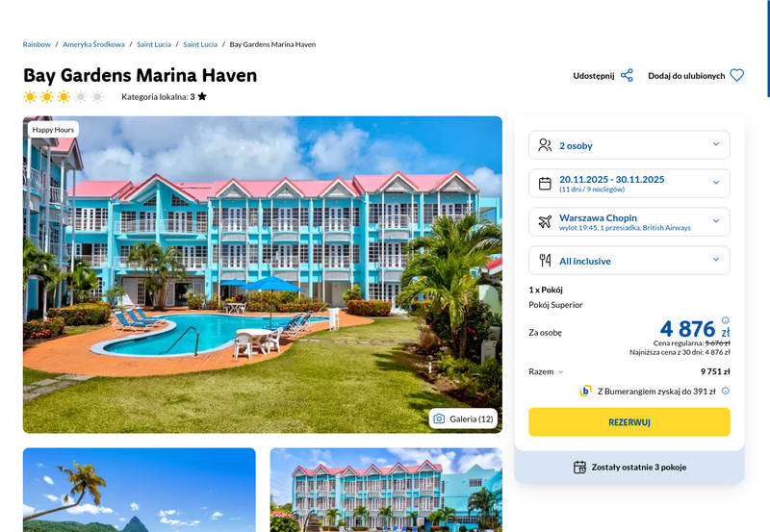Click the calendar icon in the date field

click(545, 183)
